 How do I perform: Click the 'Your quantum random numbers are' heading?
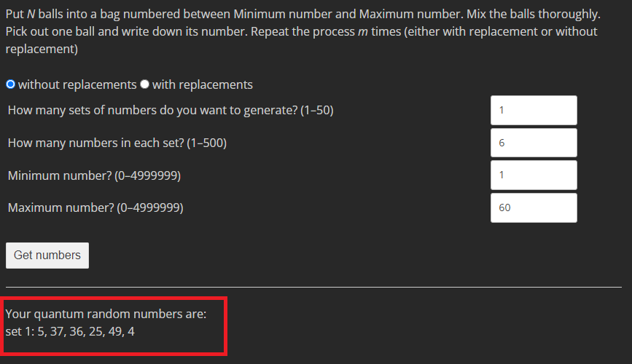coord(106,314)
